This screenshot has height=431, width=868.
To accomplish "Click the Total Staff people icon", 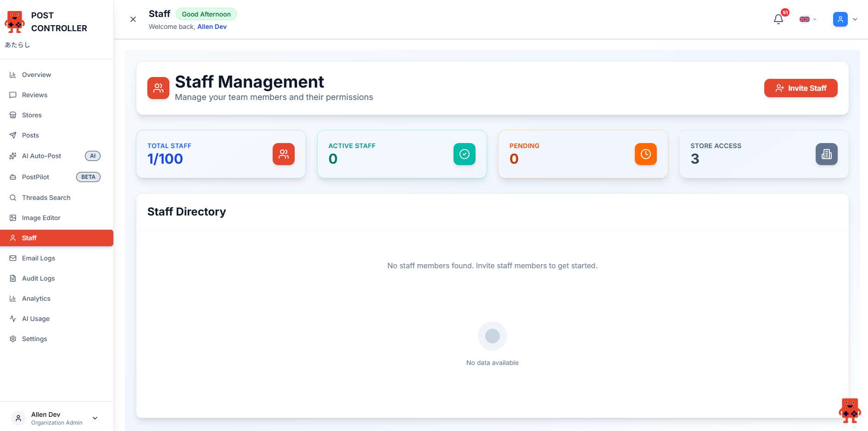I will (283, 154).
